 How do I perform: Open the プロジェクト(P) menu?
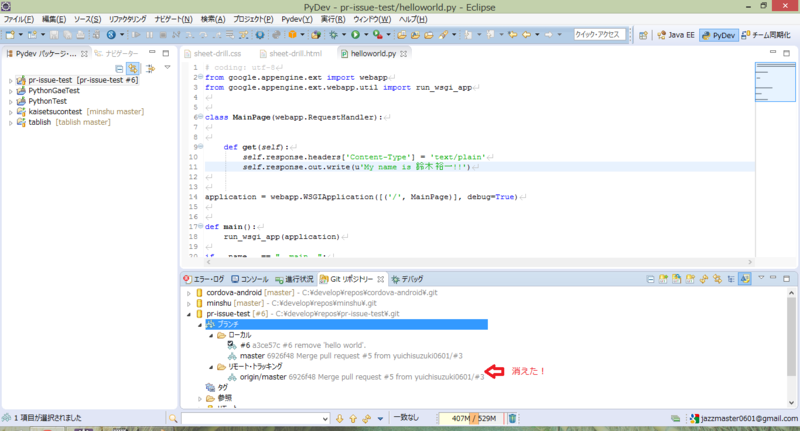point(253,19)
